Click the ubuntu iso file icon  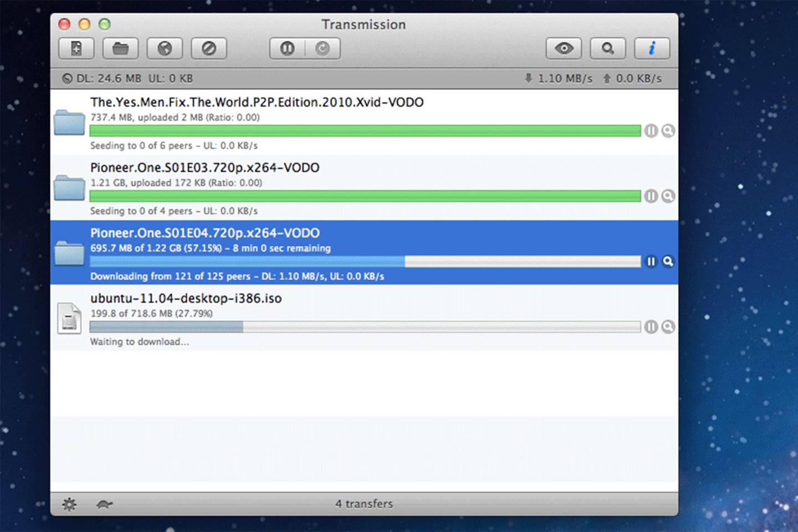(69, 318)
